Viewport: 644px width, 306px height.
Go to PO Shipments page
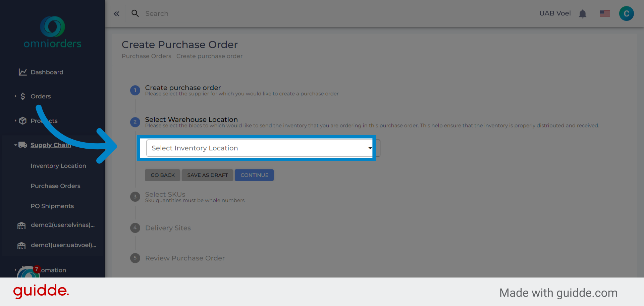[52, 206]
